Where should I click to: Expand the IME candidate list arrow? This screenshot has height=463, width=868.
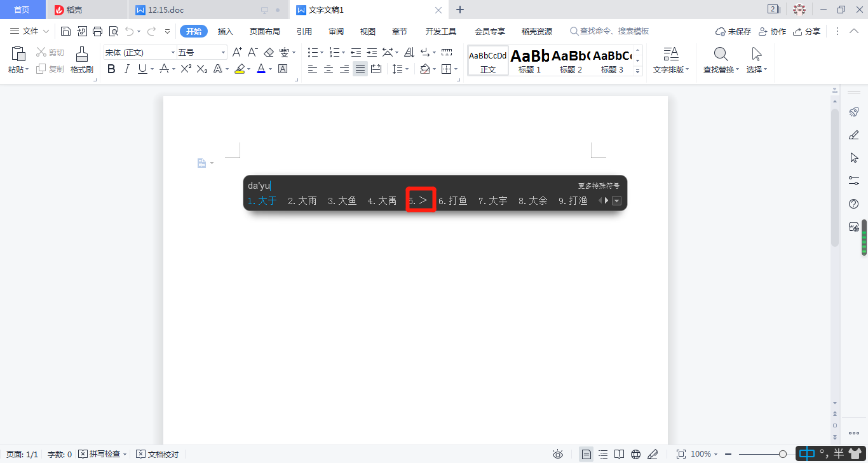point(616,201)
